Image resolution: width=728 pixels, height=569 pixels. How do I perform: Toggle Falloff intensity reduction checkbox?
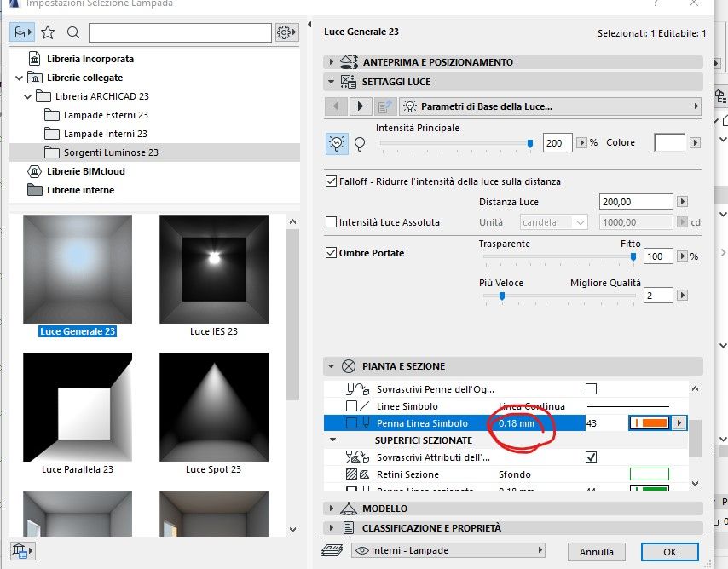pos(331,181)
